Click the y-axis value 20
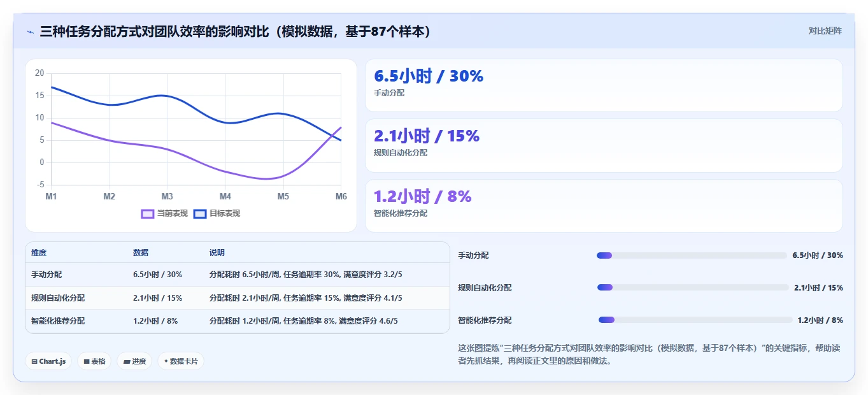Viewport: 868px width, 395px height. pos(39,73)
